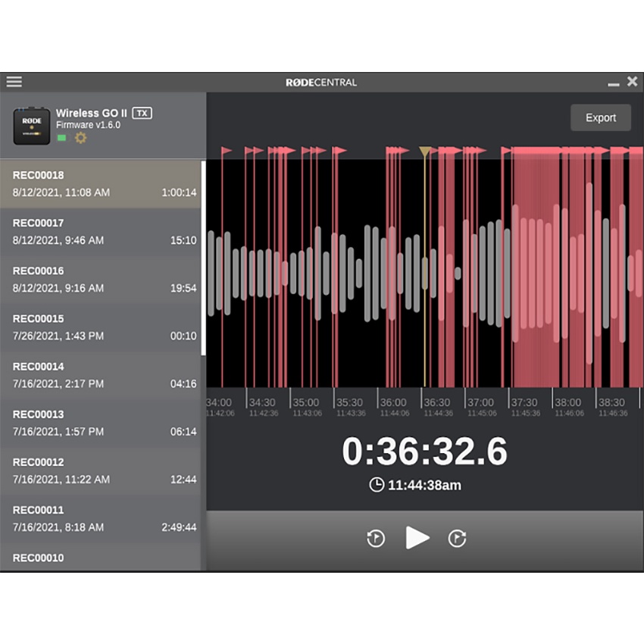
Task: Choose the REC00013 recording
Action: [x=102, y=423]
